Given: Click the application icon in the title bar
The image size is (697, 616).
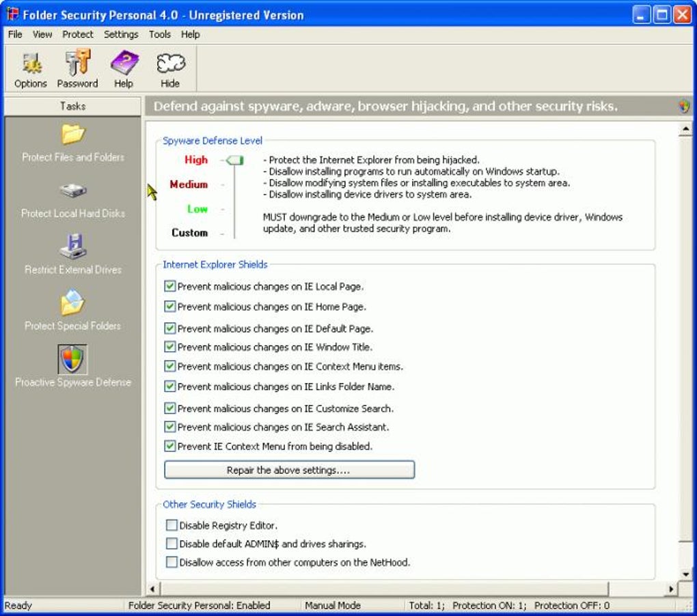Looking at the screenshot, I should [x=12, y=14].
